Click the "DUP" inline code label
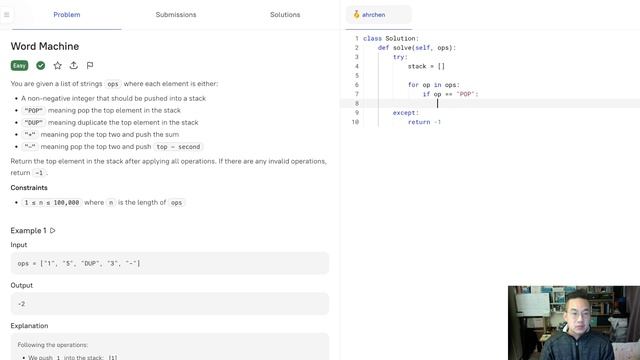Viewport: 640px width, 360px height. tap(33, 122)
